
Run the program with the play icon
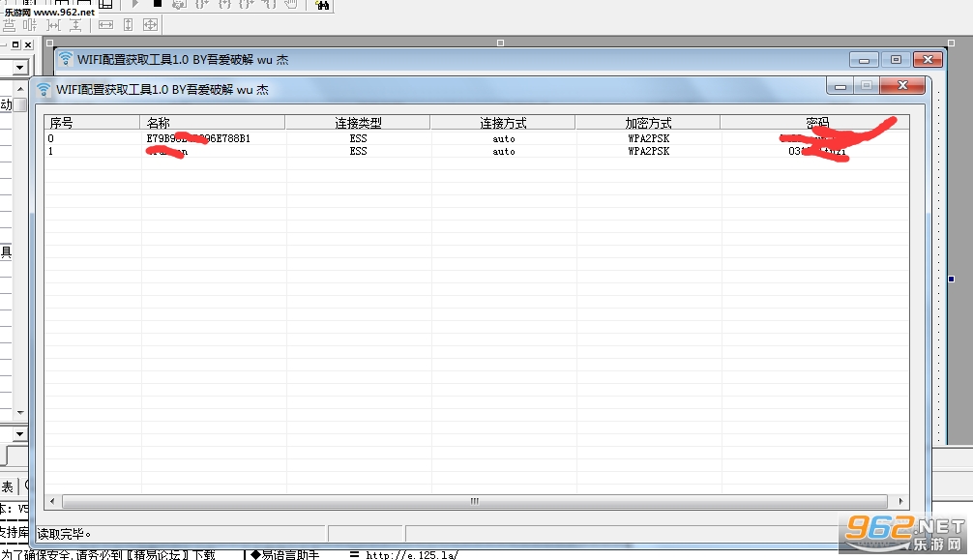pos(135,4)
